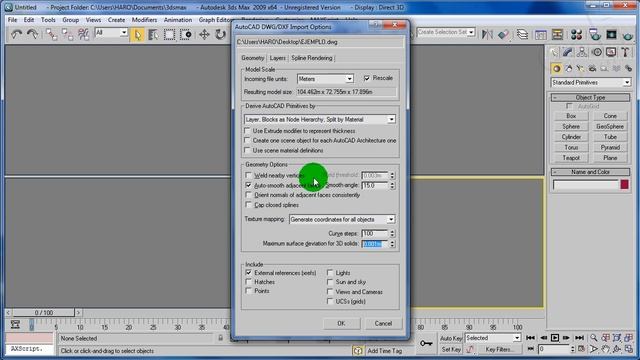The width and height of the screenshot is (640, 360).
Task: Choose Rectangular Selection Region tool
Action: pyautogui.click(x=169, y=35)
